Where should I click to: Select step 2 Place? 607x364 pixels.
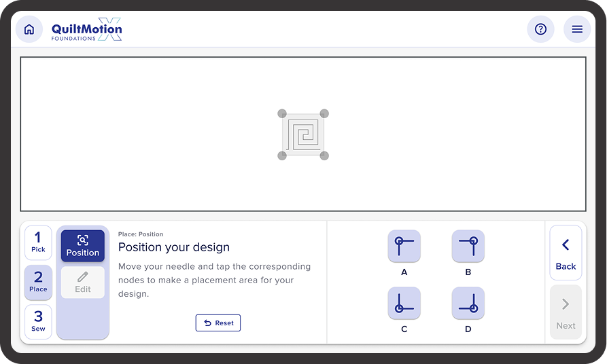(x=38, y=283)
